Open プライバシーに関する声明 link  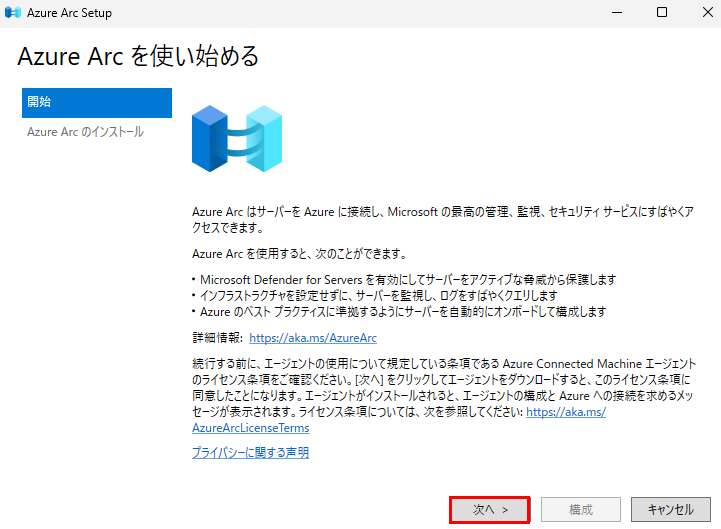coord(250,453)
